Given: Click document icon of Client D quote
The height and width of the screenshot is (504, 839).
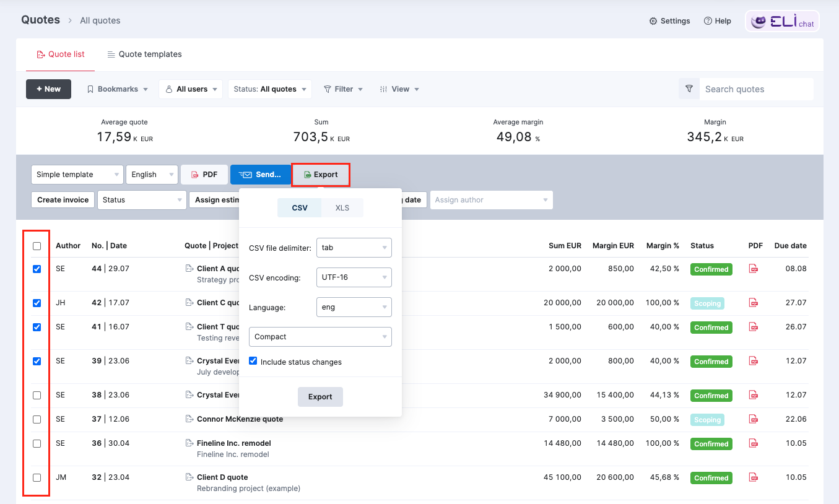Looking at the screenshot, I should pyautogui.click(x=189, y=477).
